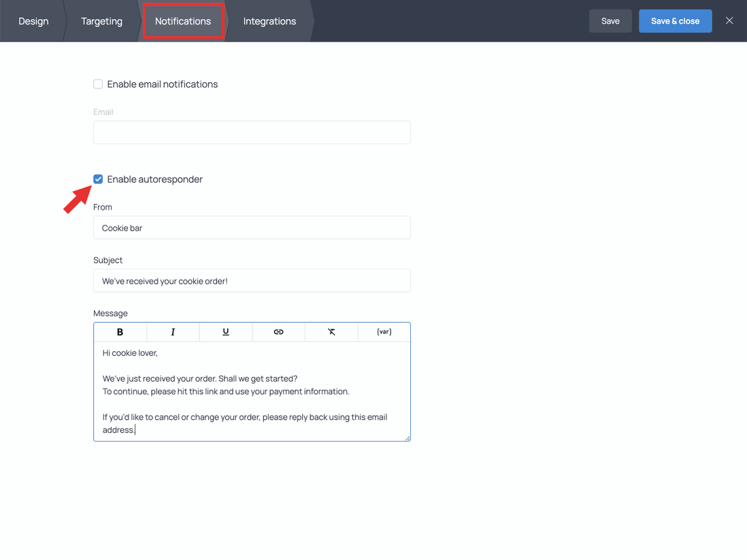The height and width of the screenshot is (560, 747).
Task: Select the From field showing Cookie bar
Action: point(252,227)
